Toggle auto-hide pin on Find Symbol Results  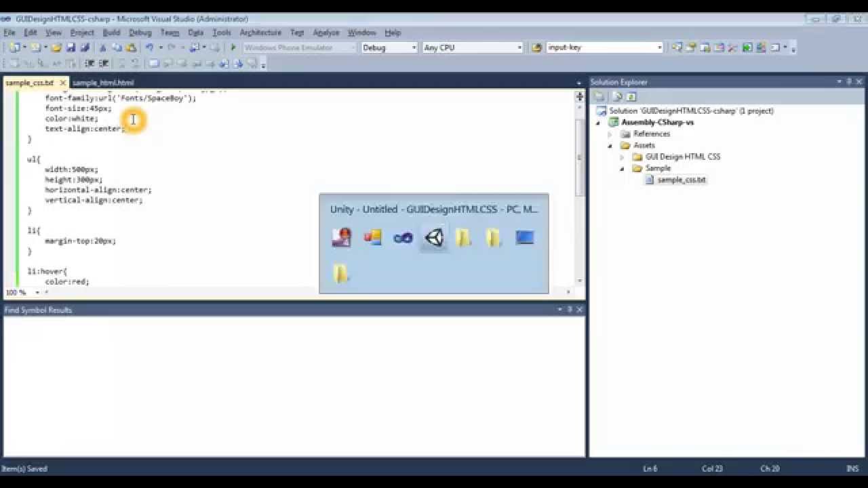pyautogui.click(x=570, y=310)
